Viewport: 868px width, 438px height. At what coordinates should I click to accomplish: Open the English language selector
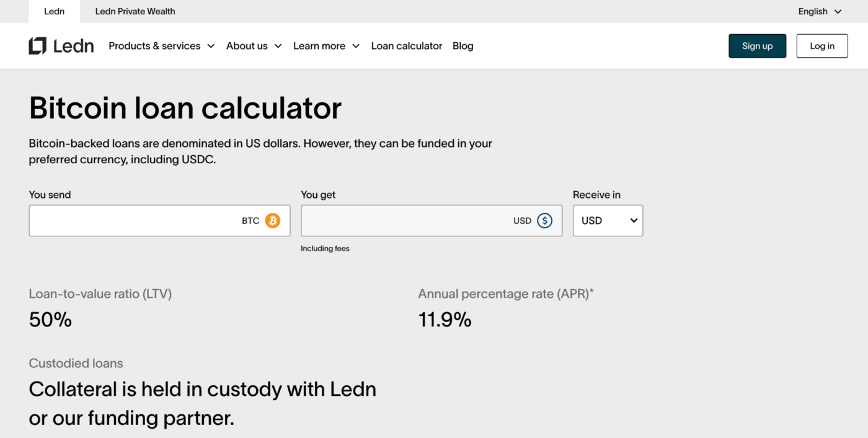(x=813, y=12)
